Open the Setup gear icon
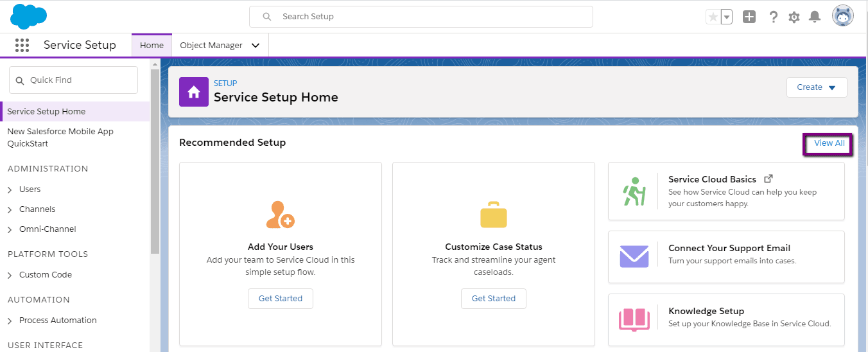Viewport: 868px width, 352px height. point(794,17)
